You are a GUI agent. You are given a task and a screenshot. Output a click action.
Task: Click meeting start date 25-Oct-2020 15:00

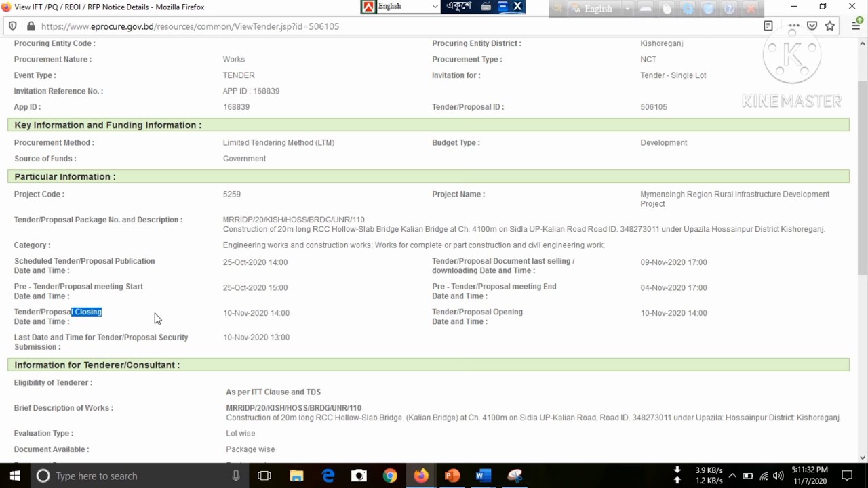click(x=255, y=288)
